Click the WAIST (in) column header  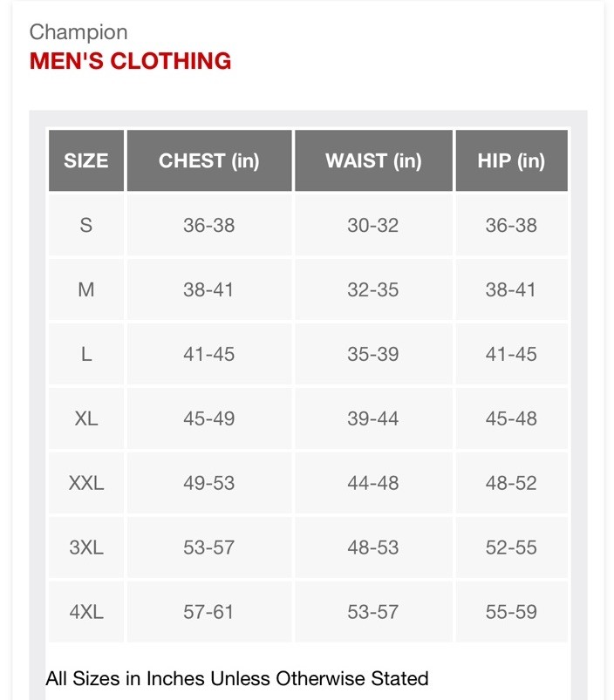373,161
